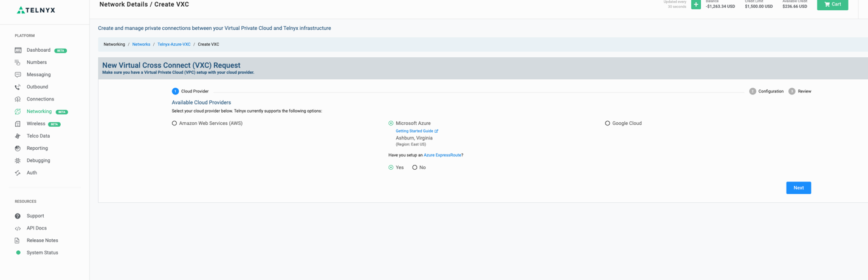Click the Wireless sidebar icon
Image resolution: width=868 pixels, height=280 pixels.
tap(18, 124)
